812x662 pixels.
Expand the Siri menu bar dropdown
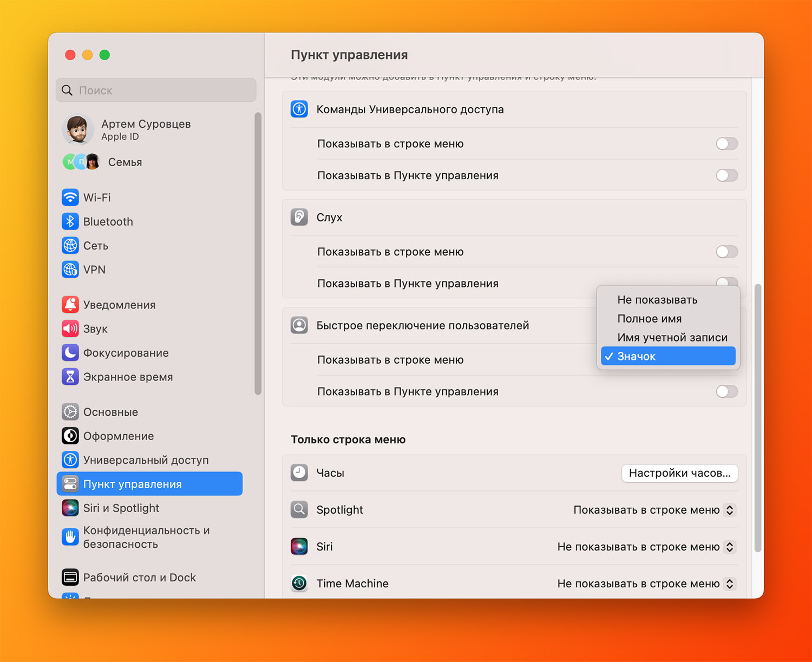click(646, 547)
